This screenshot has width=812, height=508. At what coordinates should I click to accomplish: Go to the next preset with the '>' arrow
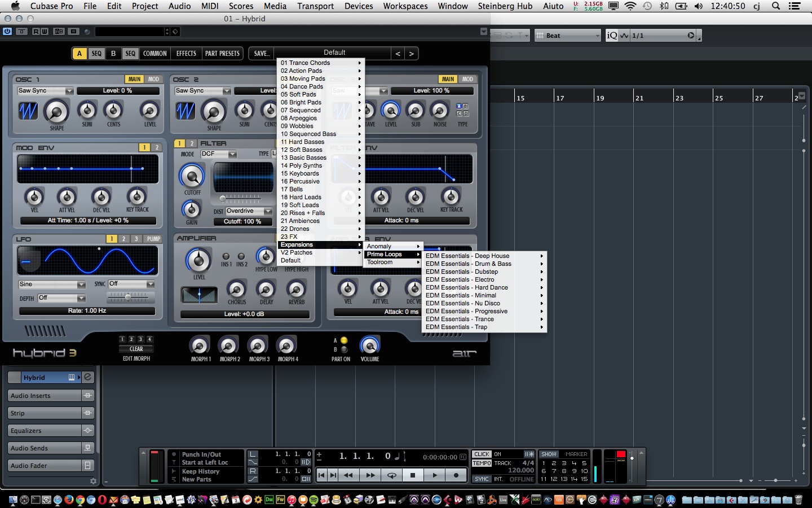pyautogui.click(x=412, y=54)
